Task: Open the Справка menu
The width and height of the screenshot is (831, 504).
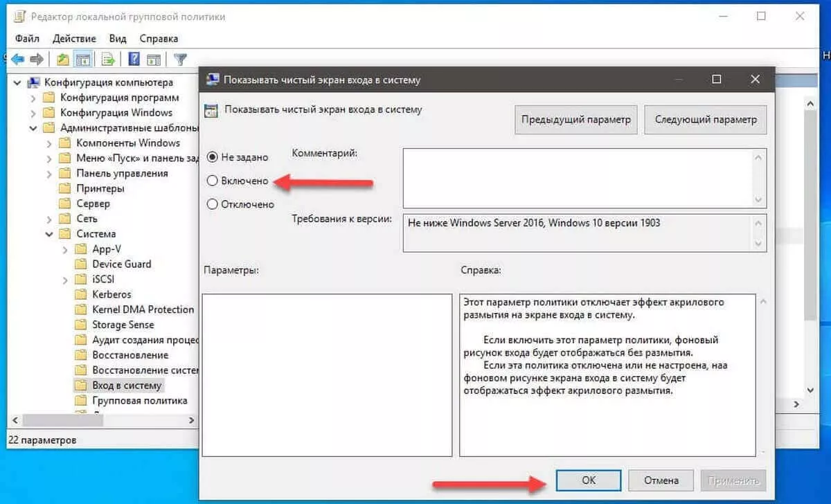Action: [159, 39]
